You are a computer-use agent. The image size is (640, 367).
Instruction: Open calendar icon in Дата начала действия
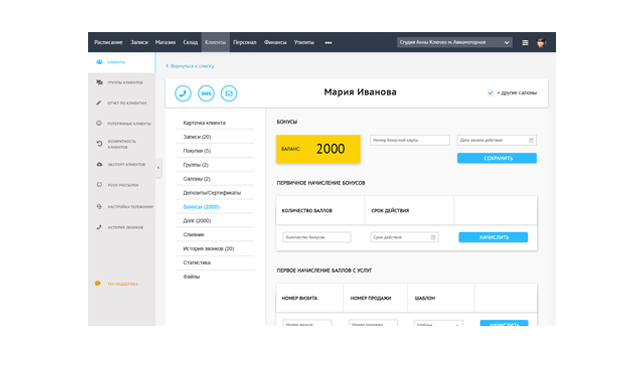(531, 140)
